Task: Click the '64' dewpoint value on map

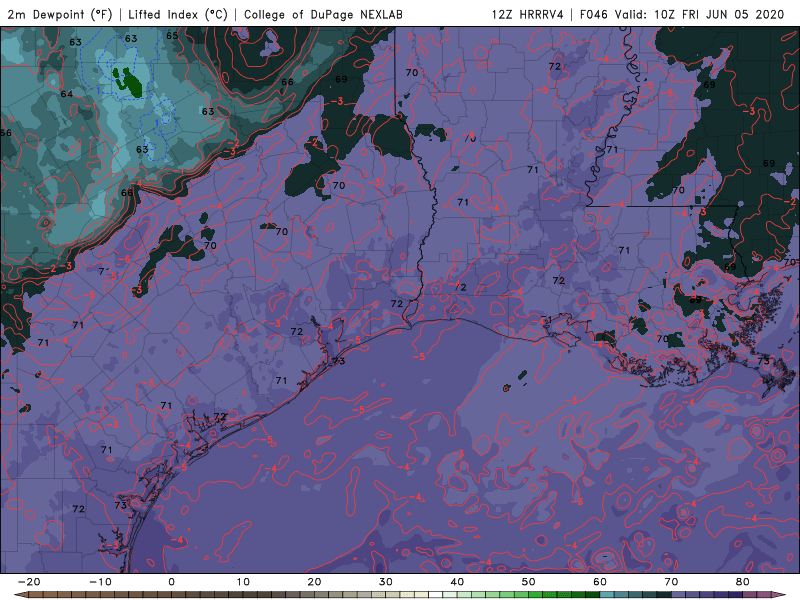Action: click(x=67, y=94)
